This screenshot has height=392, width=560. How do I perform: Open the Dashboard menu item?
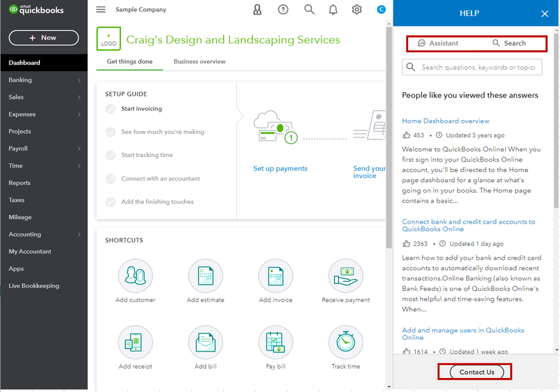44,63
